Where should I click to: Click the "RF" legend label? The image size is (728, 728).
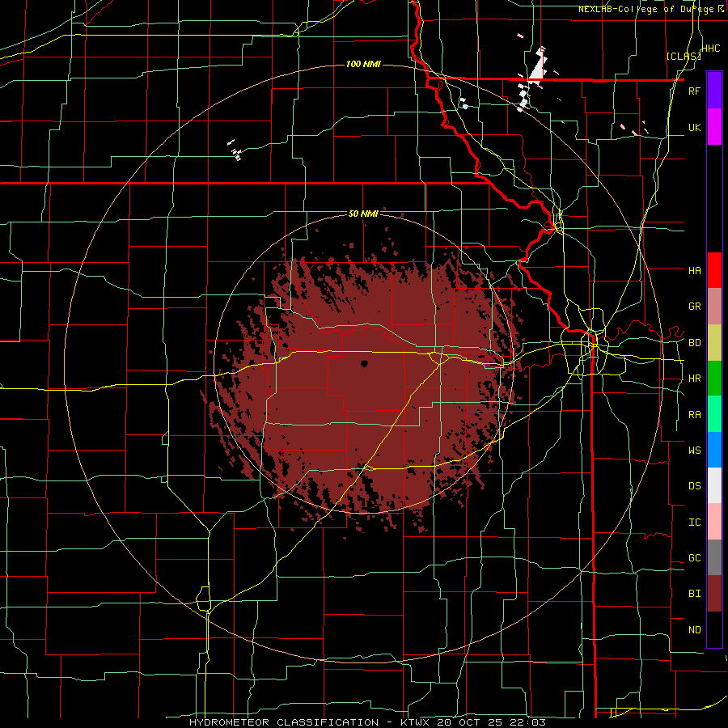pos(694,91)
